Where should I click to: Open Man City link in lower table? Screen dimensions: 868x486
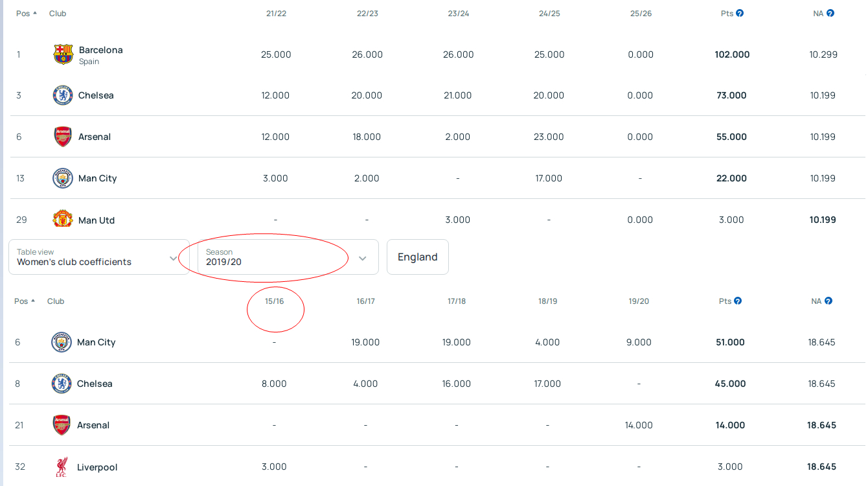click(x=97, y=342)
